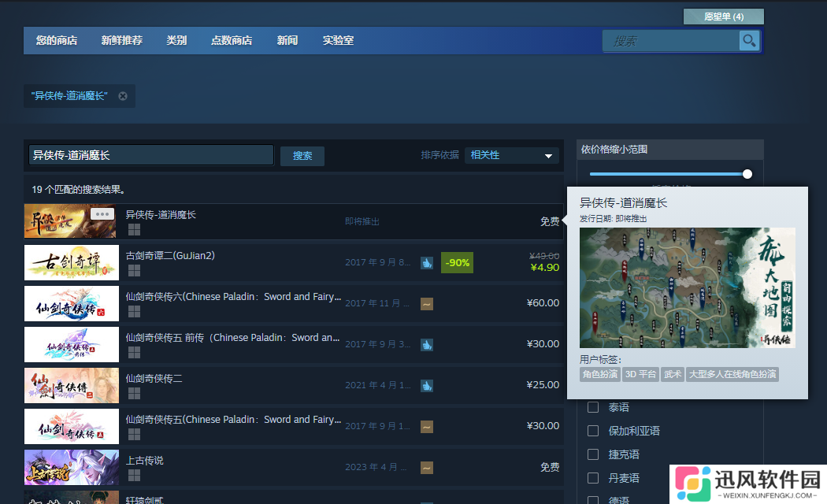Open 古剑奇谭二 game thumbnail
The width and height of the screenshot is (827, 504).
(x=72, y=262)
